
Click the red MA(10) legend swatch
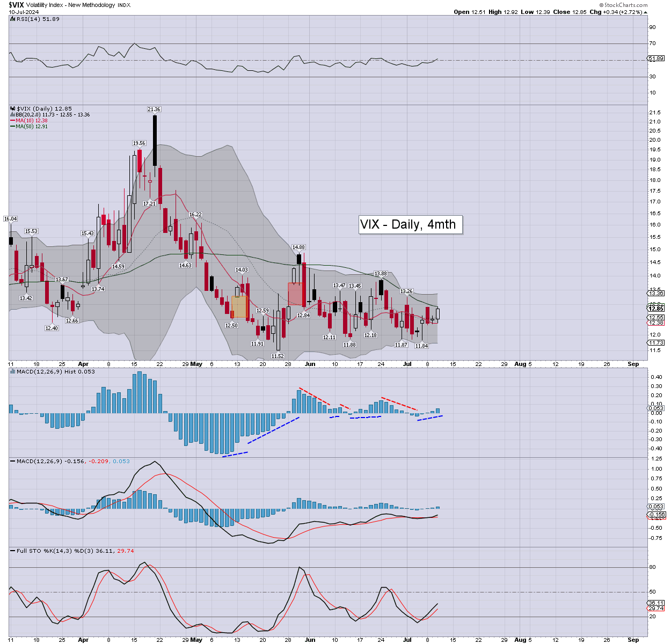pos(13,121)
